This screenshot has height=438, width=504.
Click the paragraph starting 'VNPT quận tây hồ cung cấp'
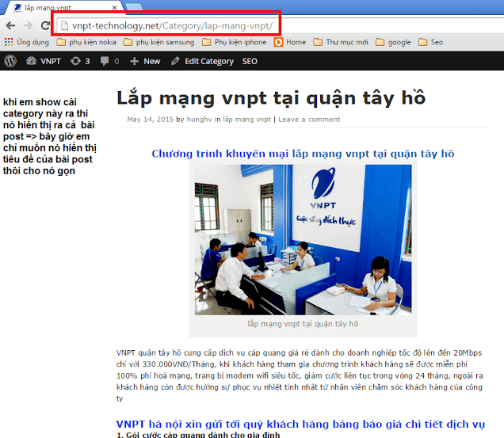coord(300,375)
